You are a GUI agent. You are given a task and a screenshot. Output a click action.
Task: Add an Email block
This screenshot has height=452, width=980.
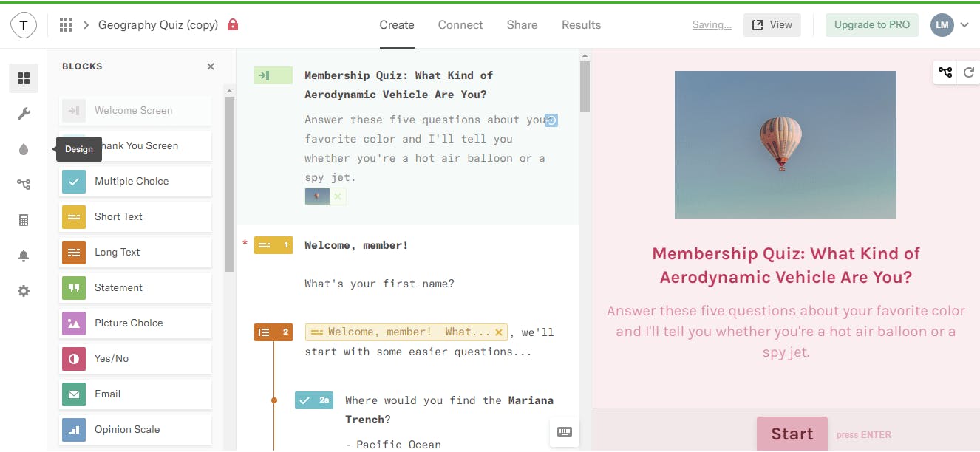pos(135,394)
